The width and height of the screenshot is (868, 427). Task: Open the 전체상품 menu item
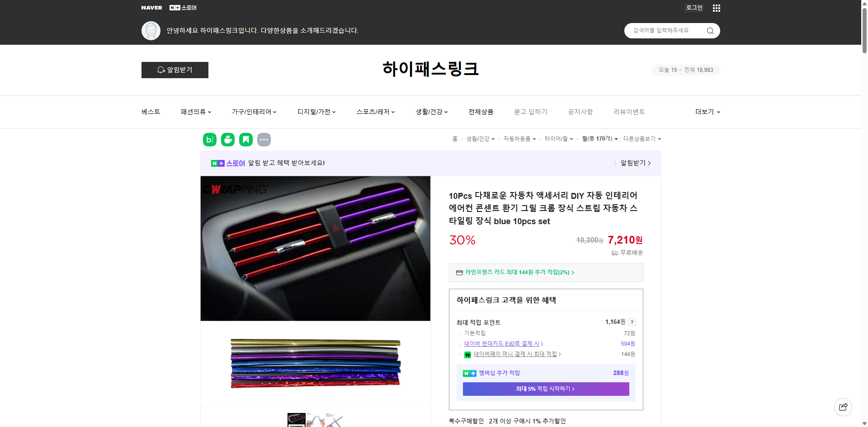(481, 112)
